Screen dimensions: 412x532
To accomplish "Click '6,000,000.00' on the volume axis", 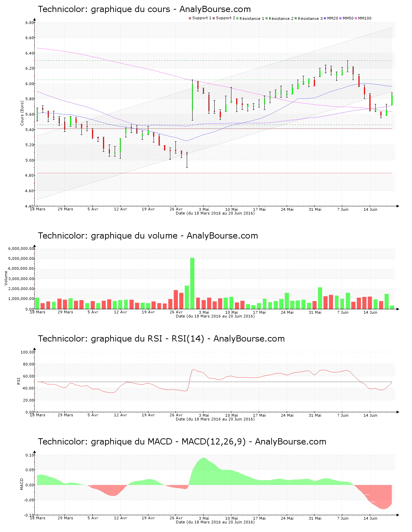I will [21, 248].
